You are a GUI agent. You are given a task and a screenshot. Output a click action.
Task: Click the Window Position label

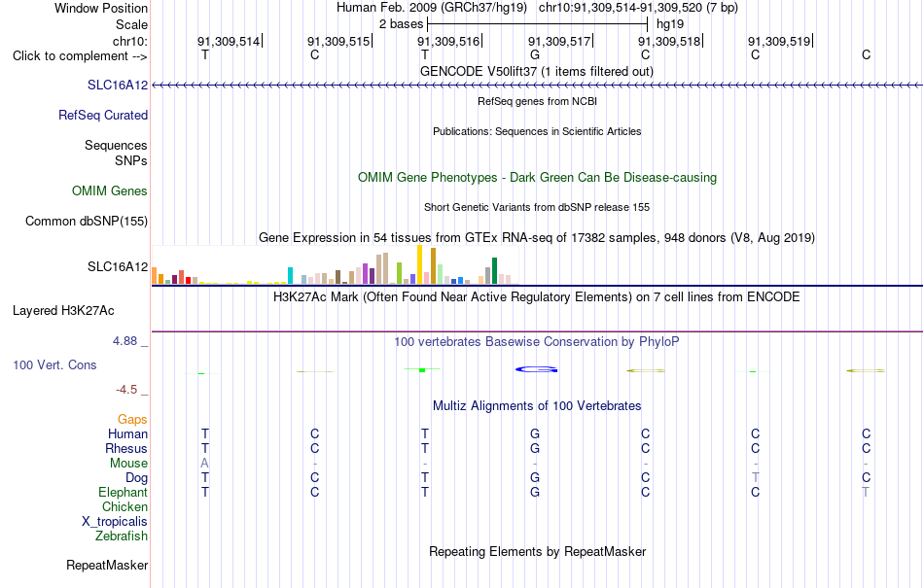click(101, 8)
